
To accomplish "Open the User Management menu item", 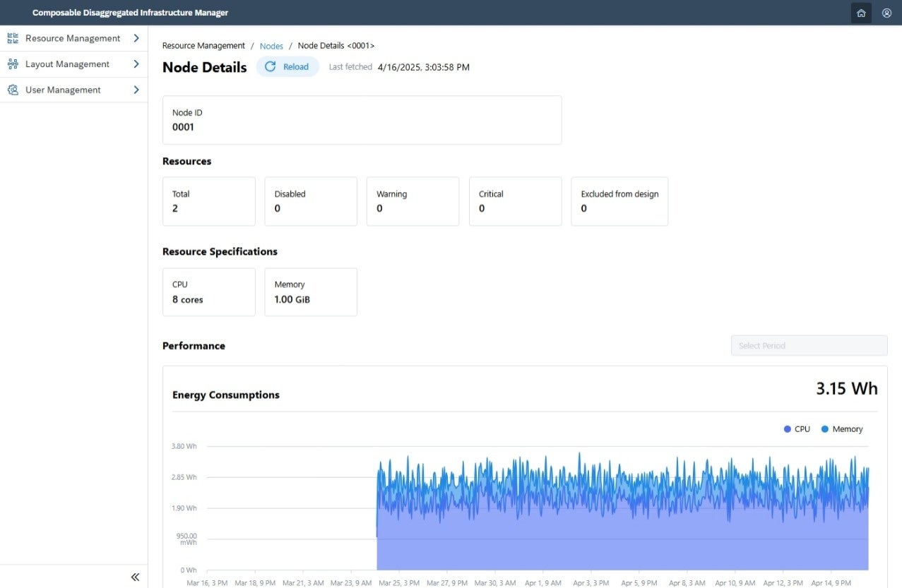I will pyautogui.click(x=63, y=90).
